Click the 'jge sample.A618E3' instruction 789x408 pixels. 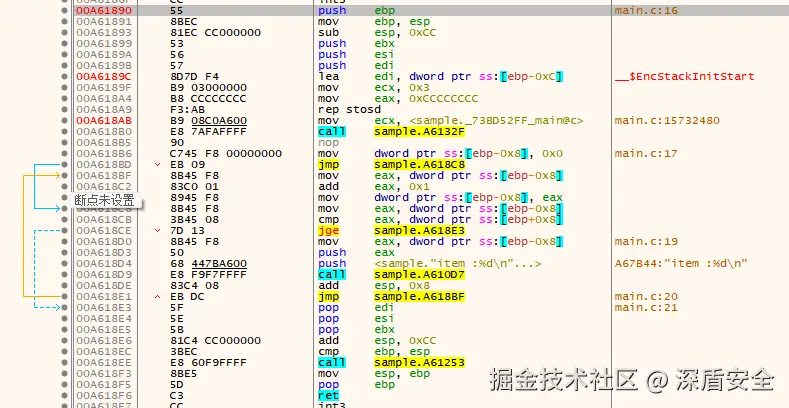coord(391,230)
